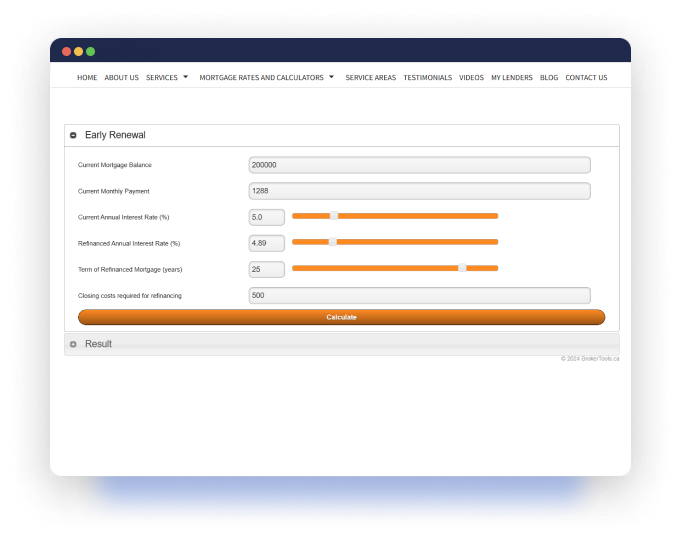The height and width of the screenshot is (538, 681).
Task: Open the Contact Us page
Action: coord(586,77)
